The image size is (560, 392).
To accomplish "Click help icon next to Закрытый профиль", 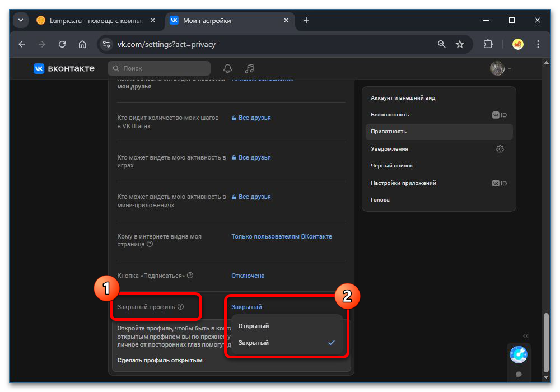I will click(x=180, y=307).
